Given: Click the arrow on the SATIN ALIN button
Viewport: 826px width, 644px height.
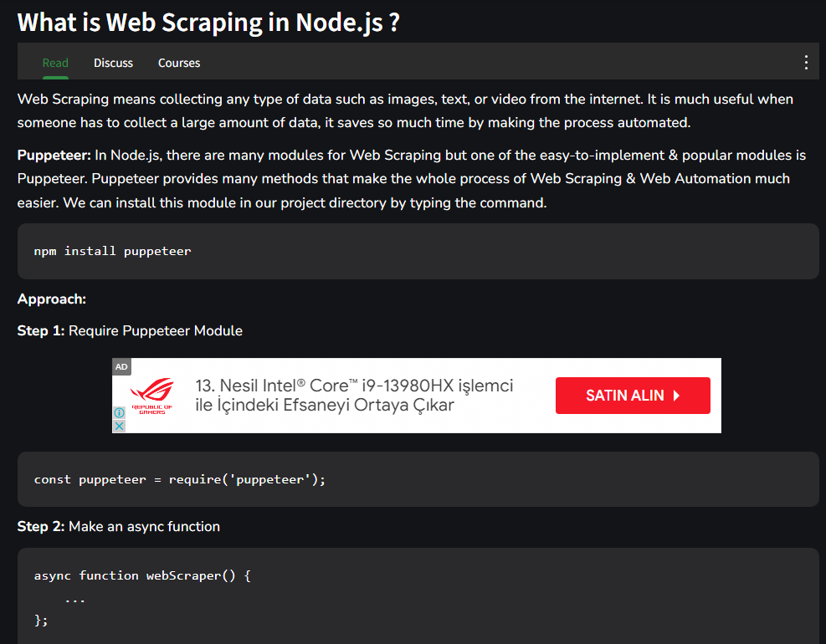Looking at the screenshot, I should (x=676, y=396).
